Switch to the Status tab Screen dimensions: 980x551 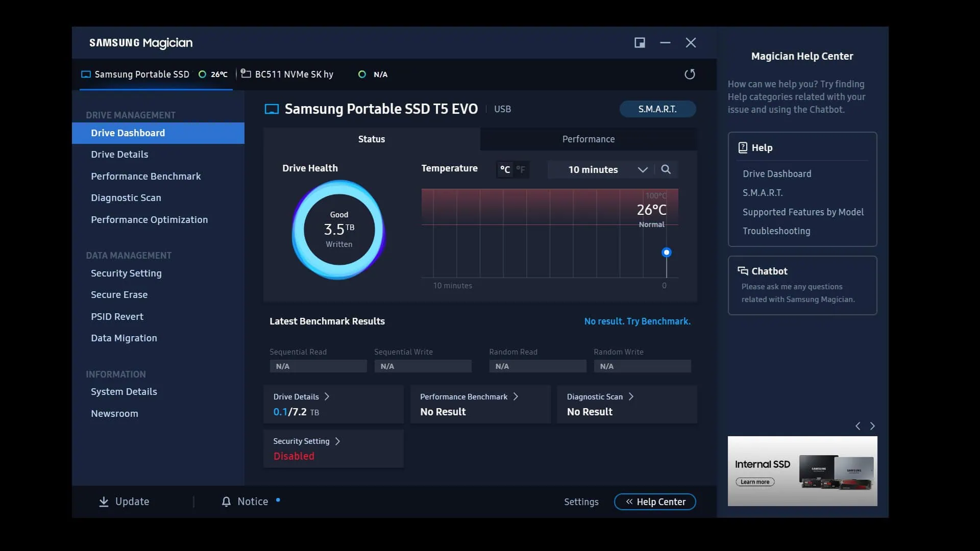(x=372, y=139)
